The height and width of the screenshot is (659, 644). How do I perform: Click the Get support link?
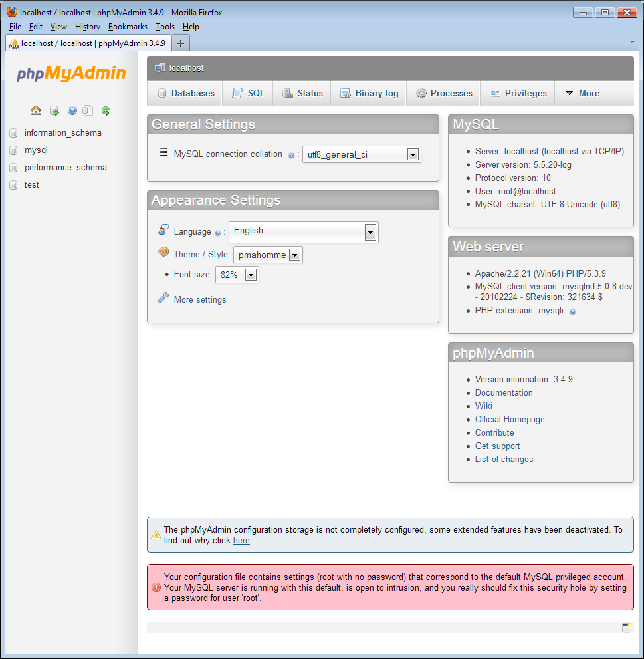coord(497,446)
